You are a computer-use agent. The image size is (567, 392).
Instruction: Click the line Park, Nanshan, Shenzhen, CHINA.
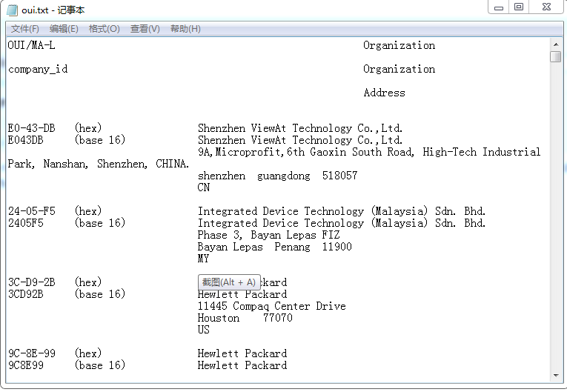pos(99,164)
